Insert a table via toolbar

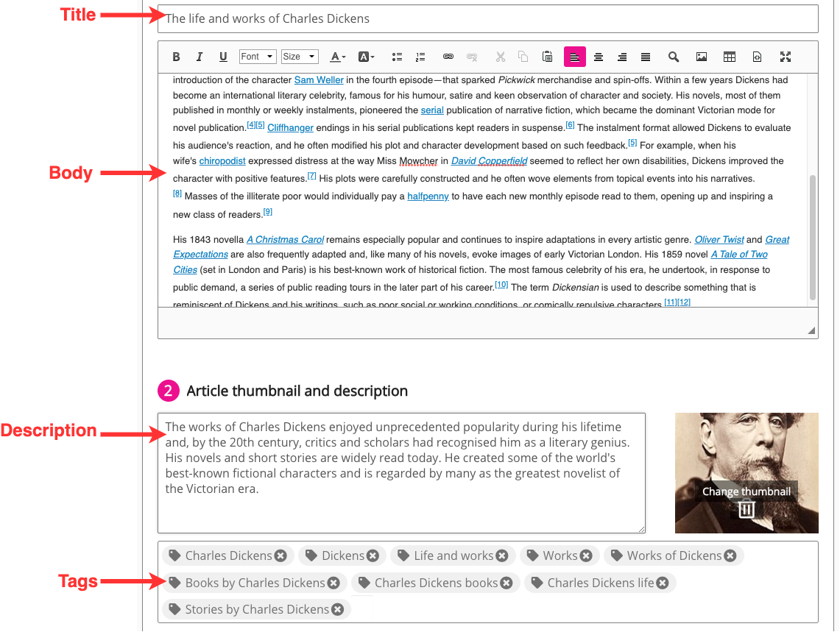tap(730, 57)
